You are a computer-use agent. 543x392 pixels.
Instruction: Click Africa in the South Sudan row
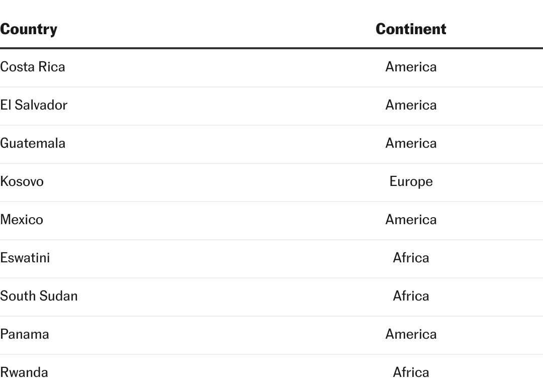pyautogui.click(x=411, y=296)
